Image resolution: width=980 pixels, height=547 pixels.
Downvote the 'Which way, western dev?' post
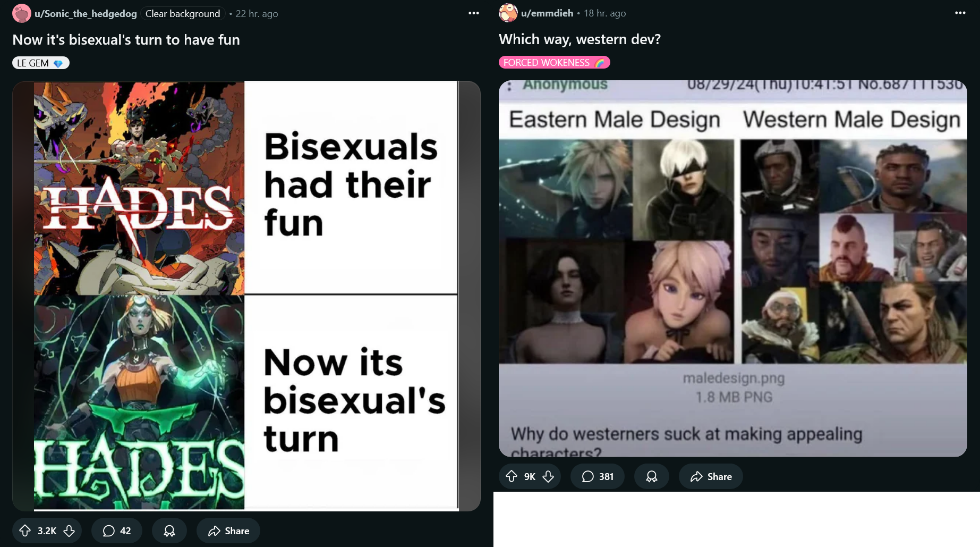pyautogui.click(x=548, y=476)
